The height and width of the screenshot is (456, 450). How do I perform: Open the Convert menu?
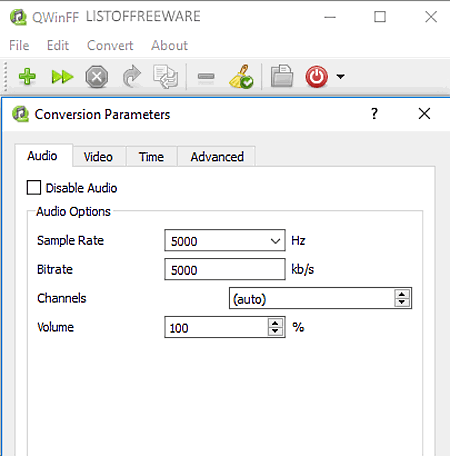pyautogui.click(x=110, y=45)
